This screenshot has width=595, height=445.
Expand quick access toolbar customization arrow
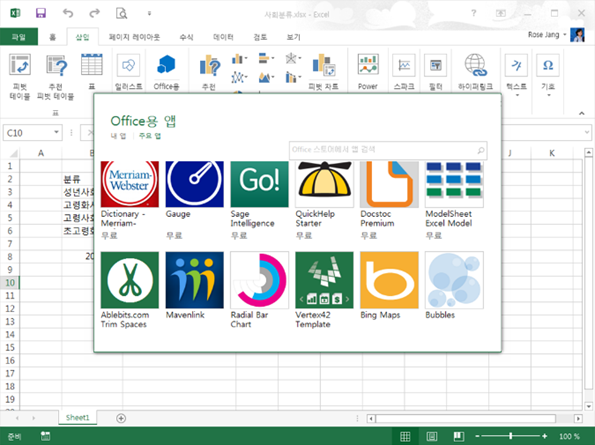150,14
